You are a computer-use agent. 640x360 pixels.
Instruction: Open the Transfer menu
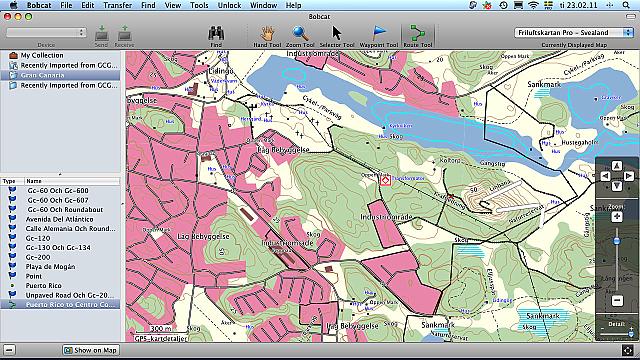point(118,5)
